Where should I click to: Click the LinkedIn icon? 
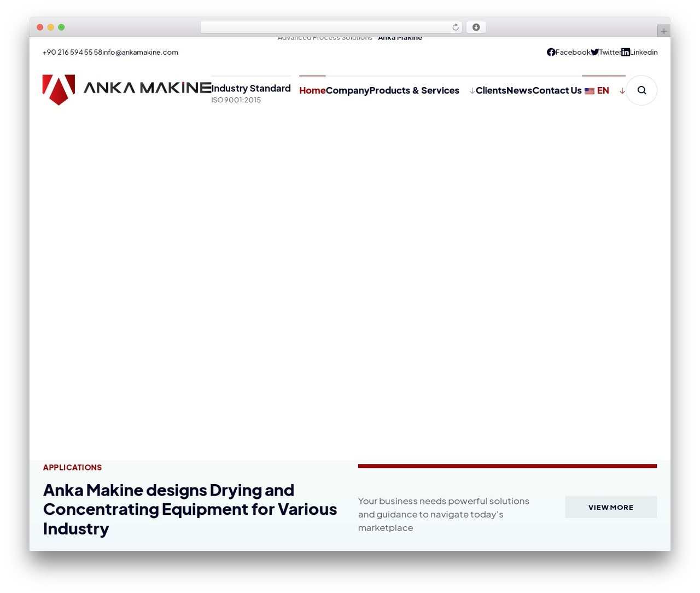click(x=626, y=52)
